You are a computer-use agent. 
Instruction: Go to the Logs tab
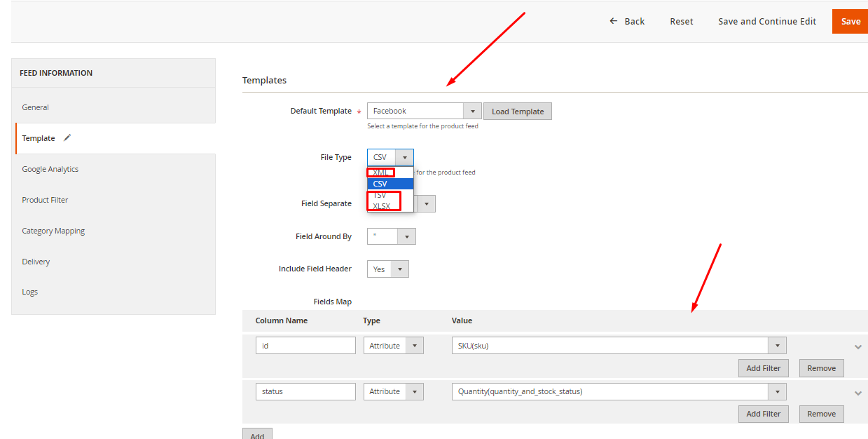pos(30,292)
